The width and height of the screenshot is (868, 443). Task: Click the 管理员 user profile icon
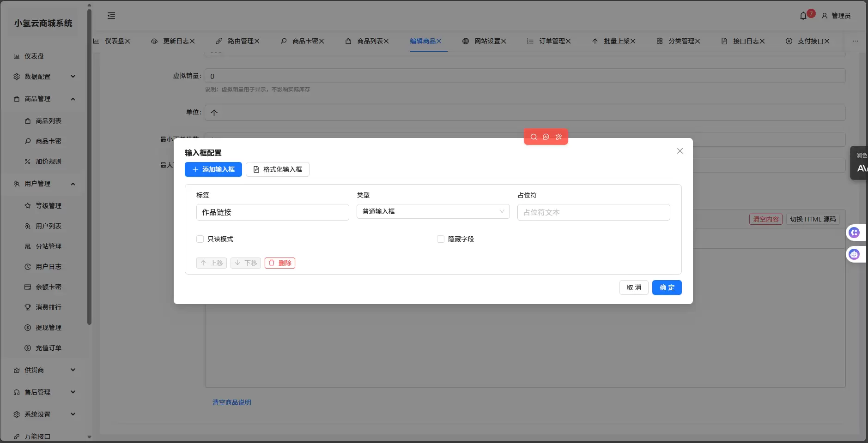(825, 15)
